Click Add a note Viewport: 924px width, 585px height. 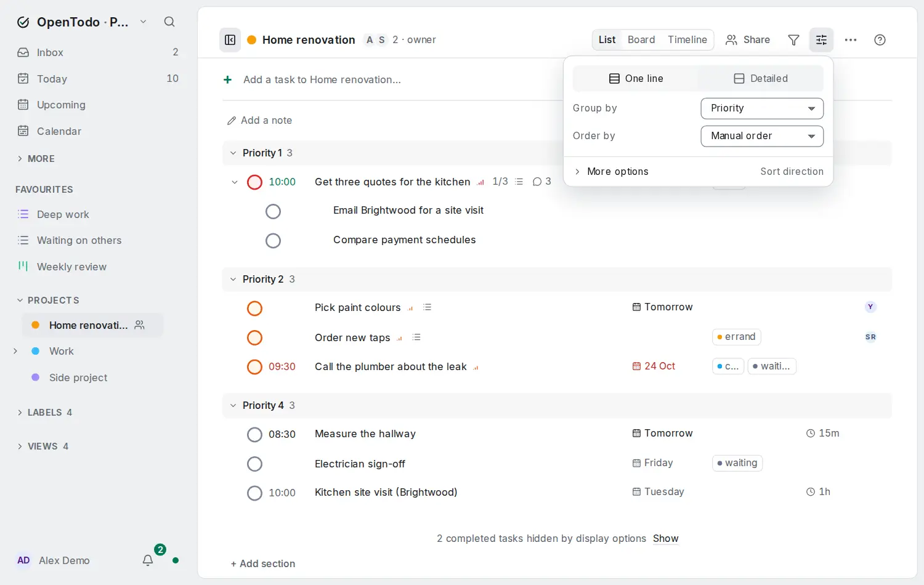pyautogui.click(x=259, y=121)
